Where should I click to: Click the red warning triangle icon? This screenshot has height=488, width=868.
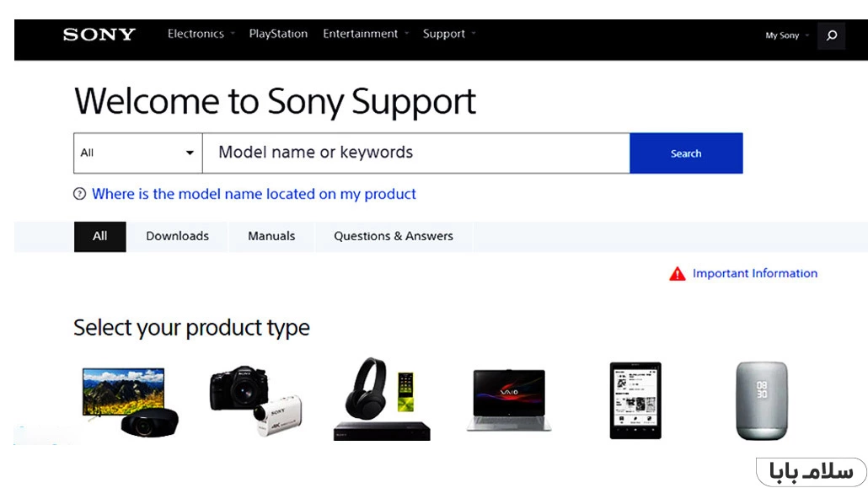[x=678, y=274]
